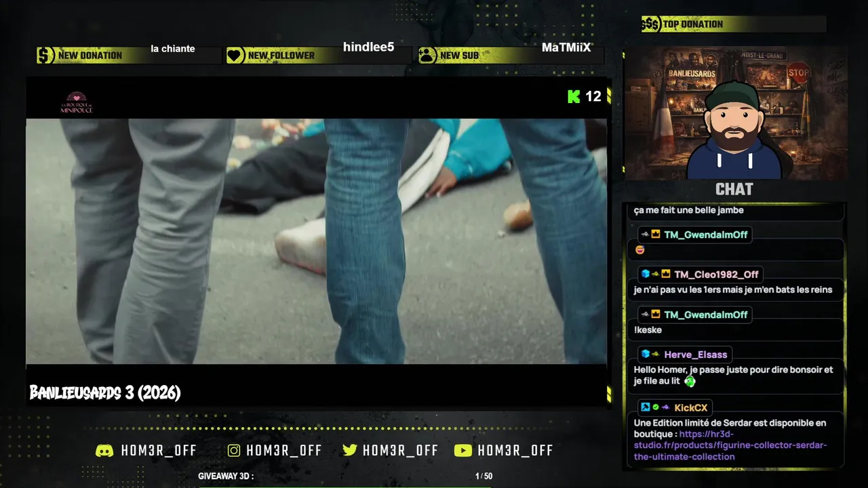
Task: Click crown badge next to TM_Cleo1982_Off
Action: (x=666, y=274)
